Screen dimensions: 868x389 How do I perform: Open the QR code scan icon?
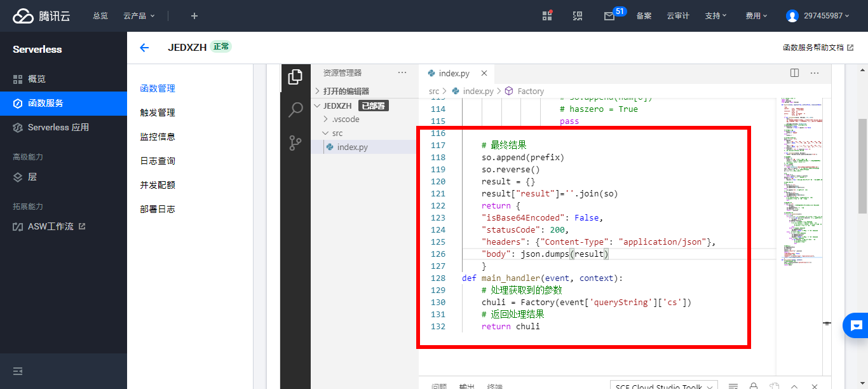(578, 16)
